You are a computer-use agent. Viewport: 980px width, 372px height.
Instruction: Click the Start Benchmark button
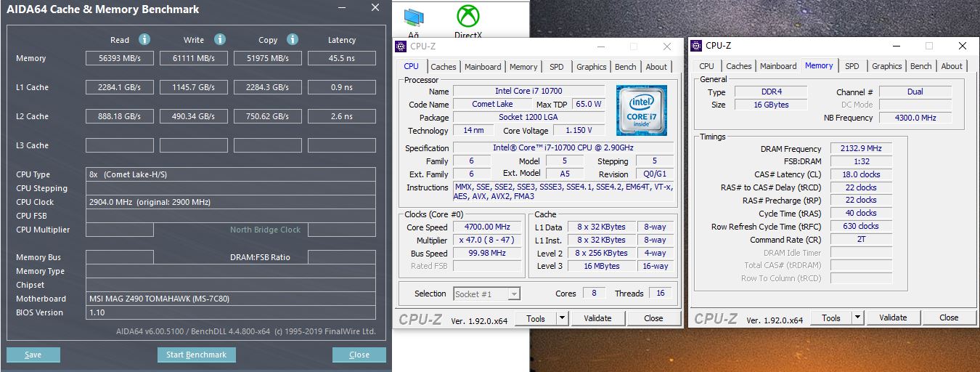197,355
